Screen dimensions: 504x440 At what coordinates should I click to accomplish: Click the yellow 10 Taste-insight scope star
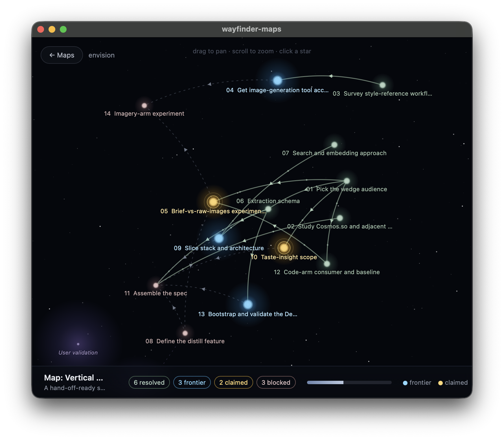coord(284,248)
